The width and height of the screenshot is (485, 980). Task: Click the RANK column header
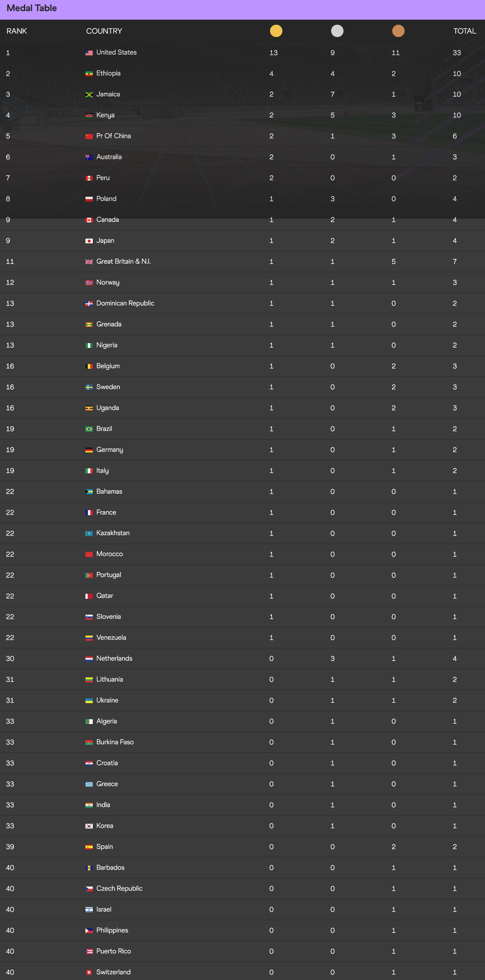17,31
